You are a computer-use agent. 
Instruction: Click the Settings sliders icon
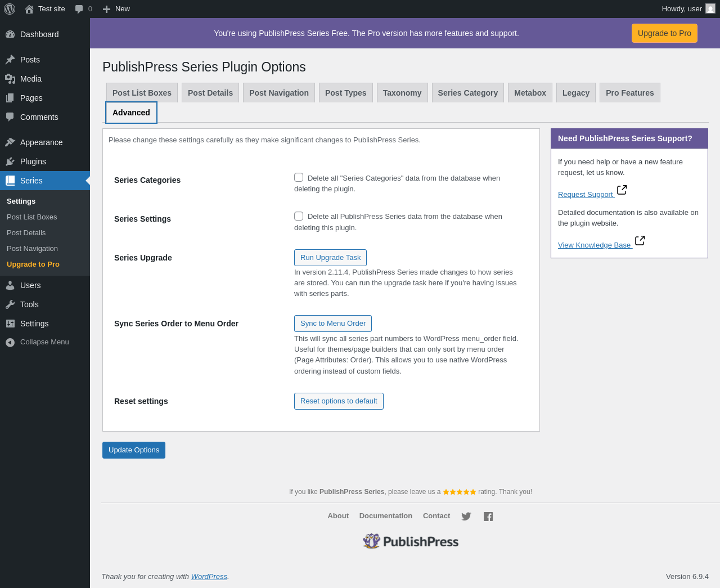point(10,324)
